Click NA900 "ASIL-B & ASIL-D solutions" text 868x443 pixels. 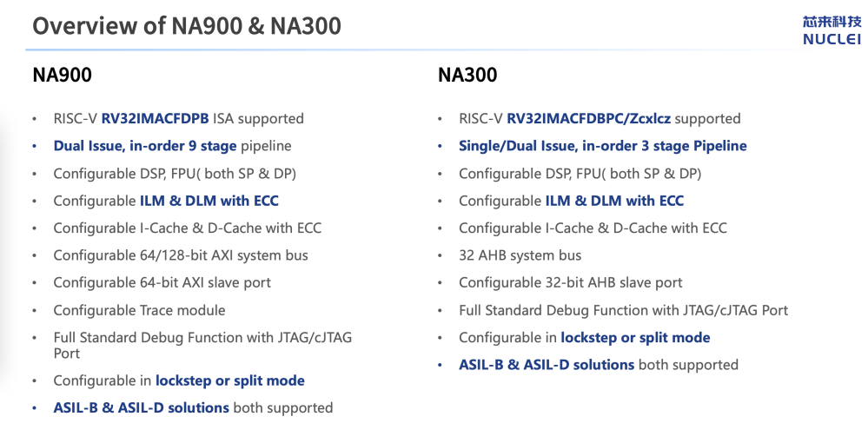click(141, 408)
